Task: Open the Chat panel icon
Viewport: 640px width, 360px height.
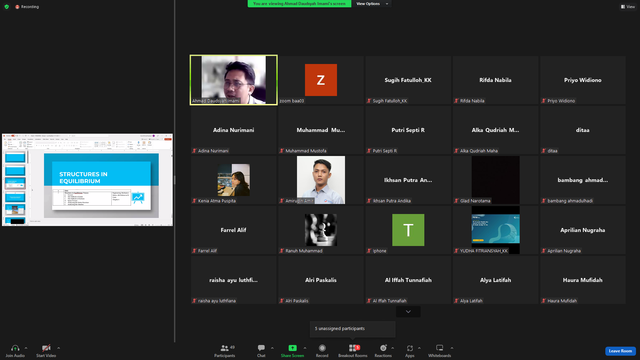Action: (x=261, y=348)
